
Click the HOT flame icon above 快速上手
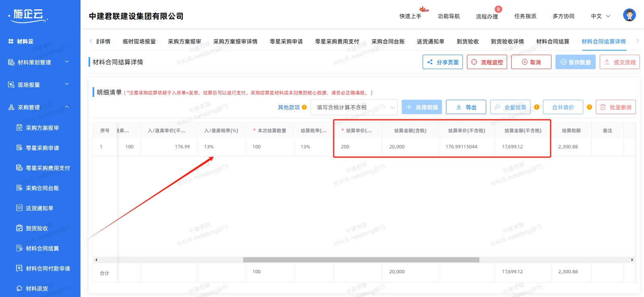424,9
